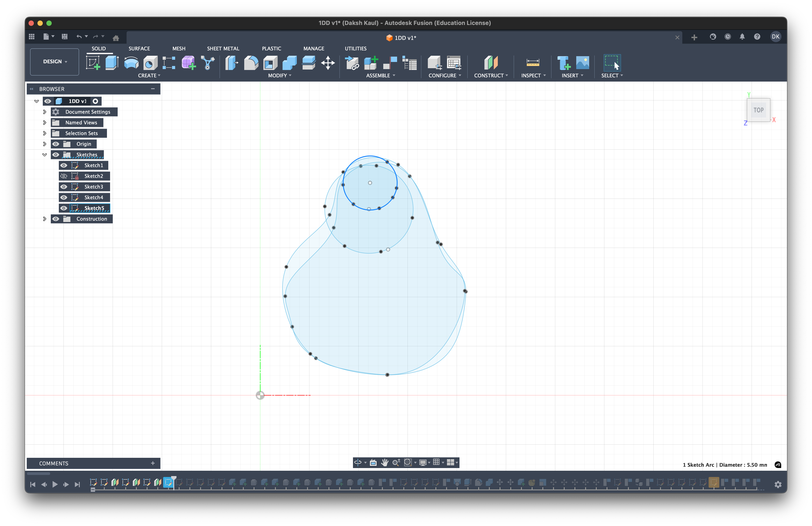Screen dimensions: 812x526
Task: Select the Extrude tool
Action: [x=112, y=62]
